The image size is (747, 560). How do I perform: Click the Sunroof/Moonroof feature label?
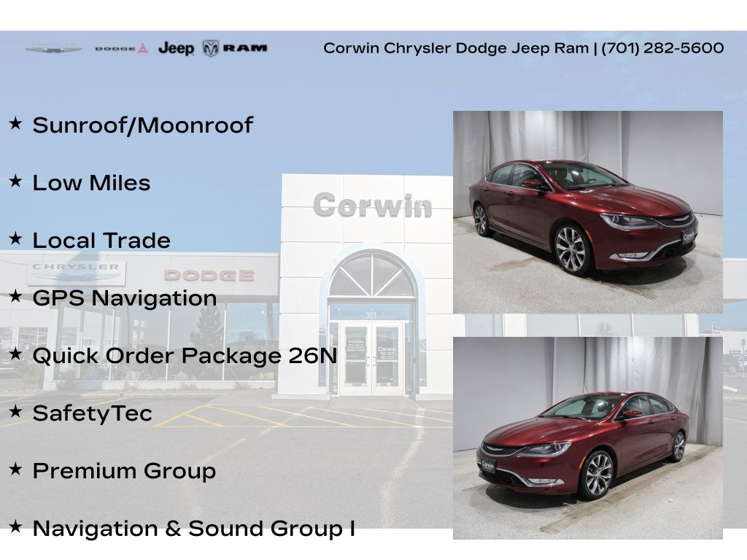click(142, 125)
